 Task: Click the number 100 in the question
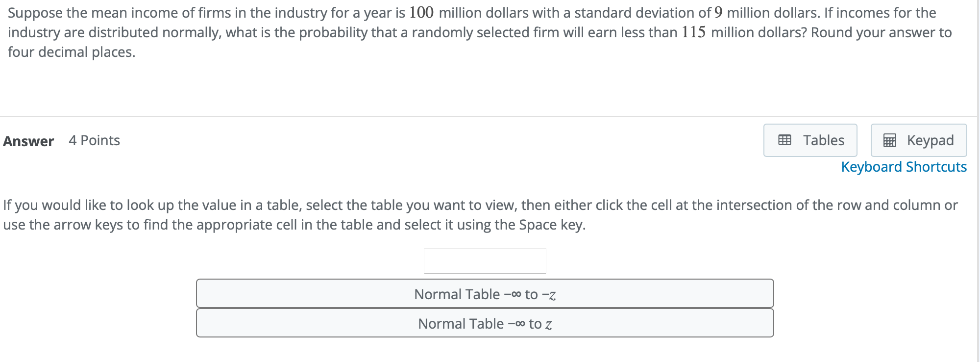[421, 12]
